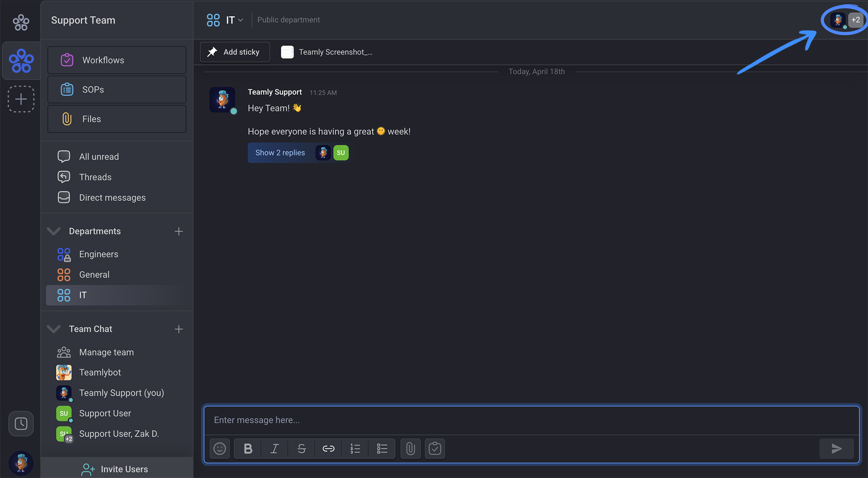Toggle bold formatting
868x478 pixels.
248,449
